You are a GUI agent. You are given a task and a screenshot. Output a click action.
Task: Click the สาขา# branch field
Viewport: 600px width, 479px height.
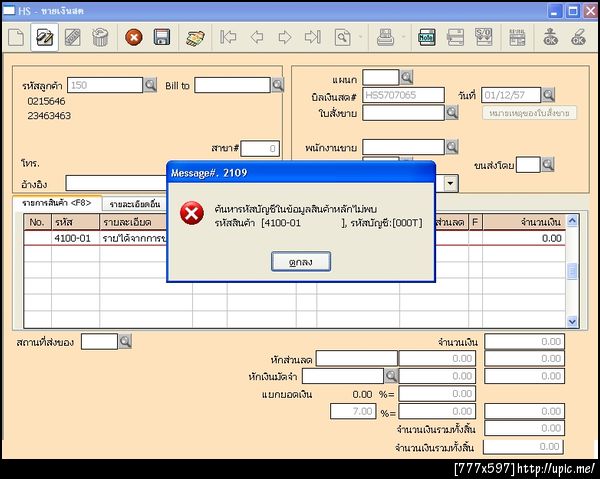260,148
